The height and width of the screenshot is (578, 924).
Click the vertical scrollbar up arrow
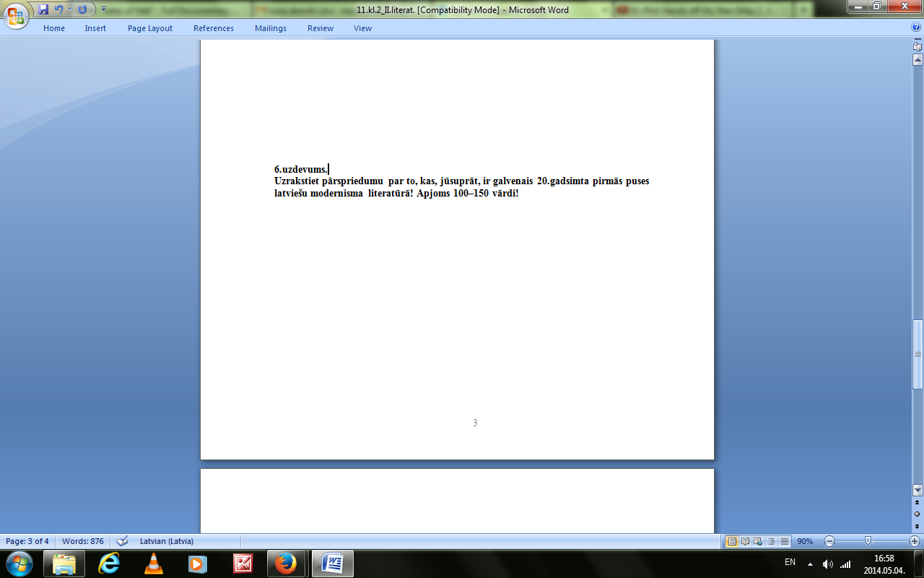pos(918,59)
